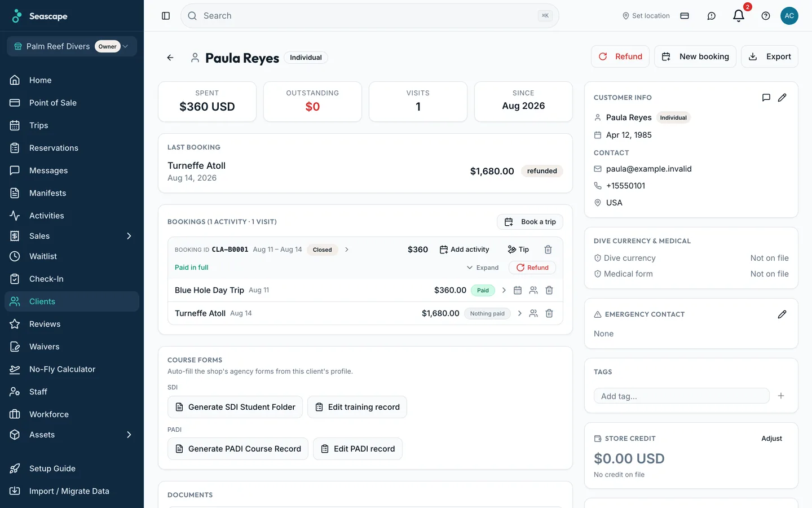Open Palm Reef Divers shop switcher
This screenshot has width=812, height=508.
point(72,46)
